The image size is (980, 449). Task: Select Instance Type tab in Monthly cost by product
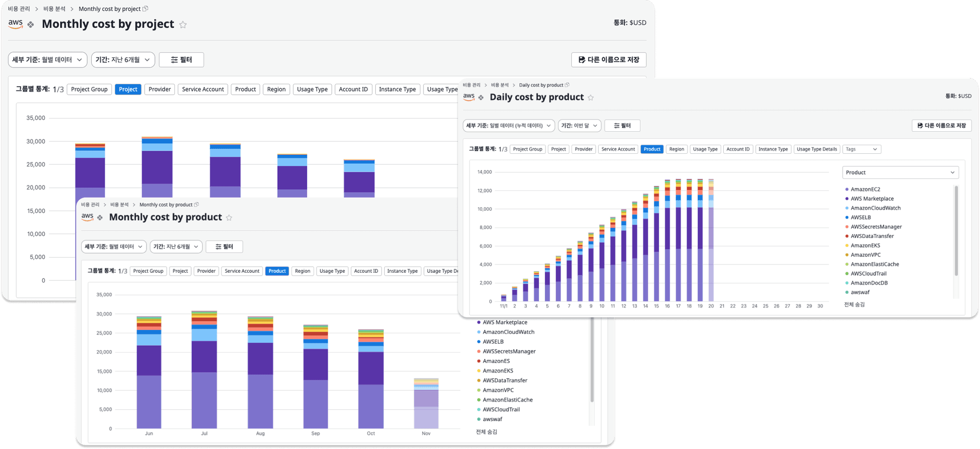click(x=402, y=271)
